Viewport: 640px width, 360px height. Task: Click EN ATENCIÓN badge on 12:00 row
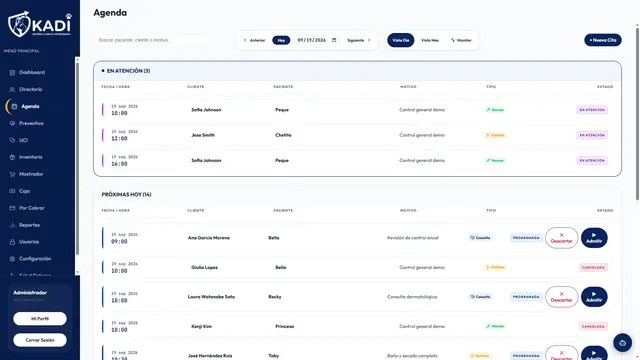592,135
